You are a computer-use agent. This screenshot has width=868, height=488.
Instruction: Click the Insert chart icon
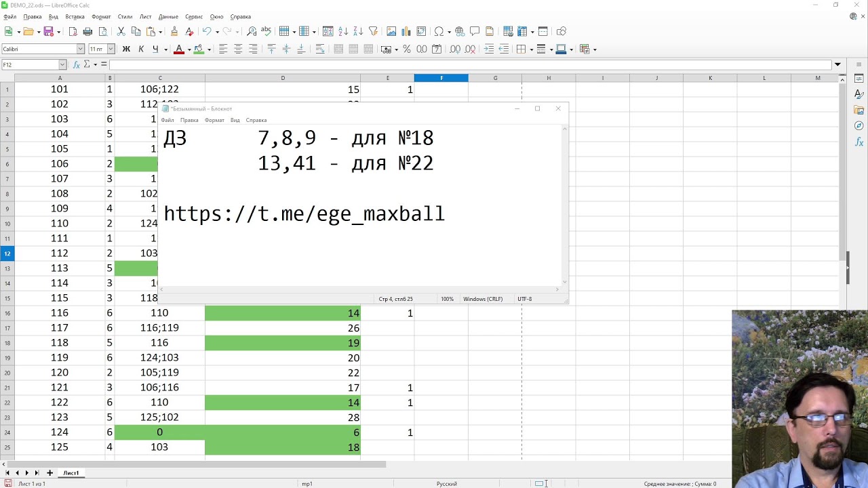406,31
